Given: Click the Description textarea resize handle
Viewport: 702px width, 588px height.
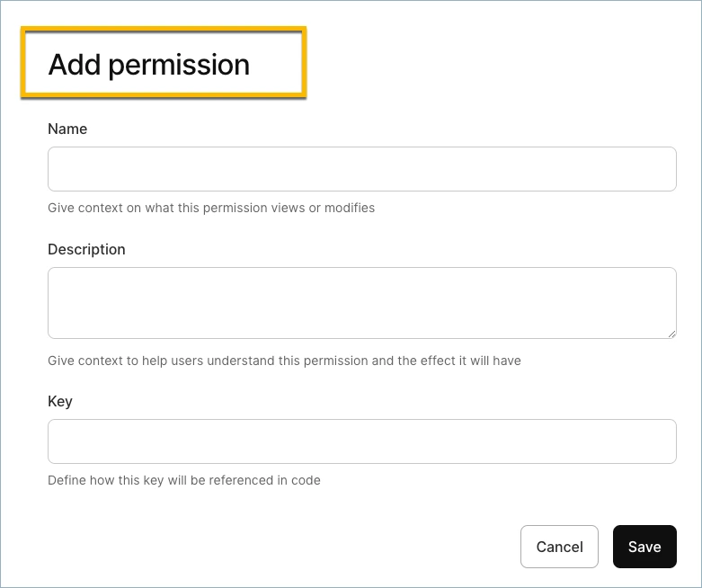Looking at the screenshot, I should coord(671,334).
